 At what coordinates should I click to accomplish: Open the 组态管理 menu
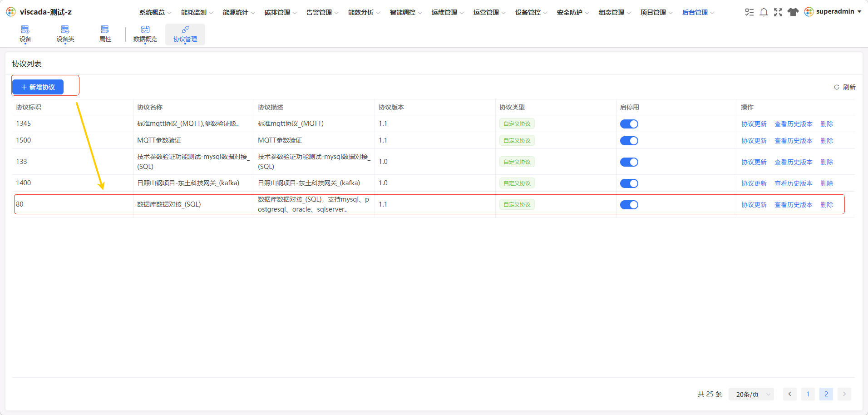click(615, 12)
